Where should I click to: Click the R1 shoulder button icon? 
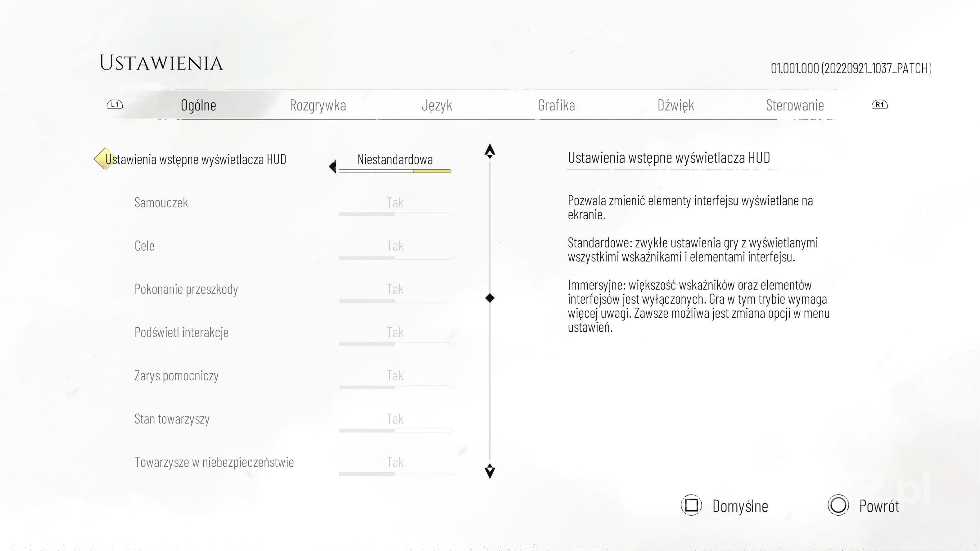click(879, 105)
